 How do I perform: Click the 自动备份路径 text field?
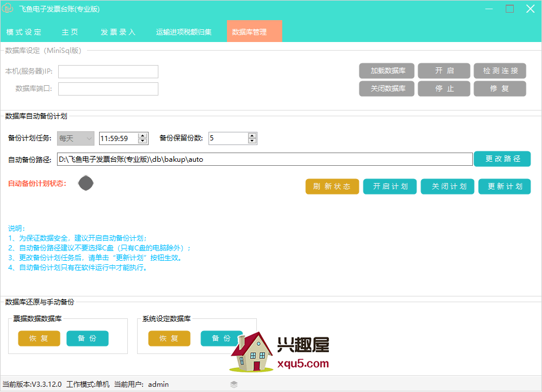(265, 159)
